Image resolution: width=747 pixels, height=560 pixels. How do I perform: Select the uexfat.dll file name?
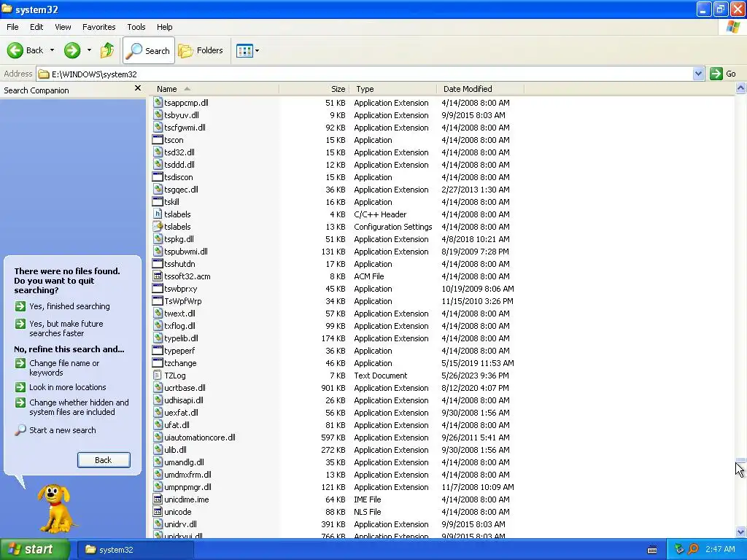tap(181, 413)
